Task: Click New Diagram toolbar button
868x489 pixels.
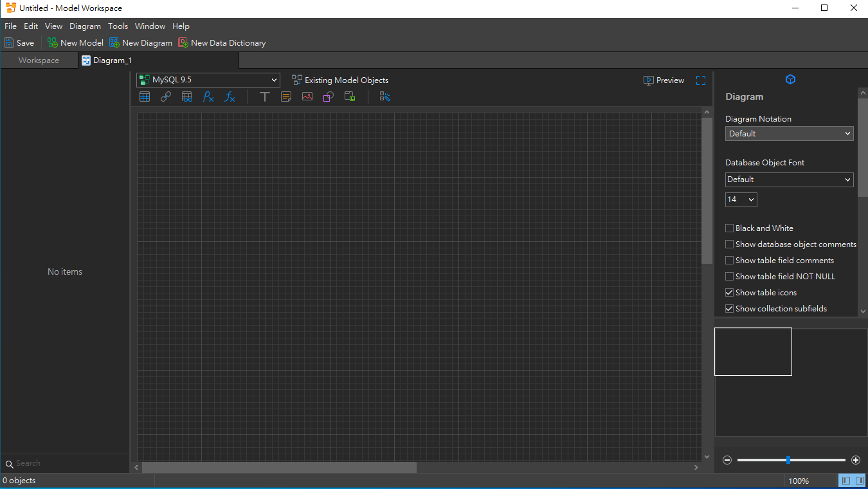Action: [141, 43]
